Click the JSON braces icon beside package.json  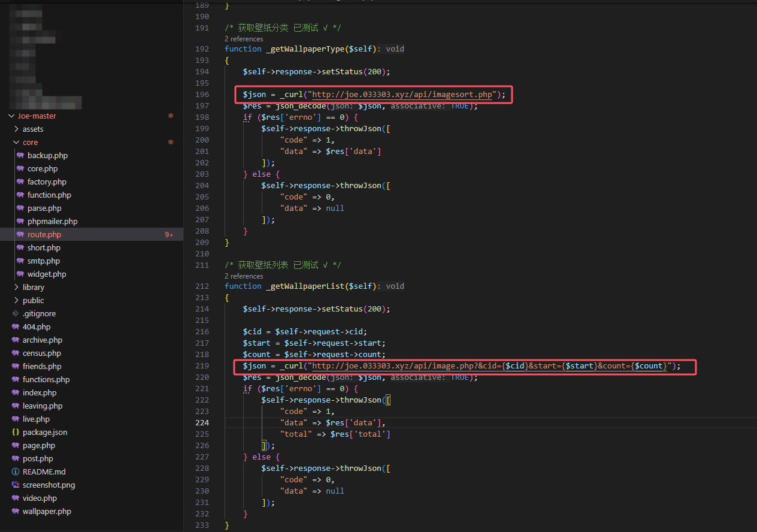[16, 432]
